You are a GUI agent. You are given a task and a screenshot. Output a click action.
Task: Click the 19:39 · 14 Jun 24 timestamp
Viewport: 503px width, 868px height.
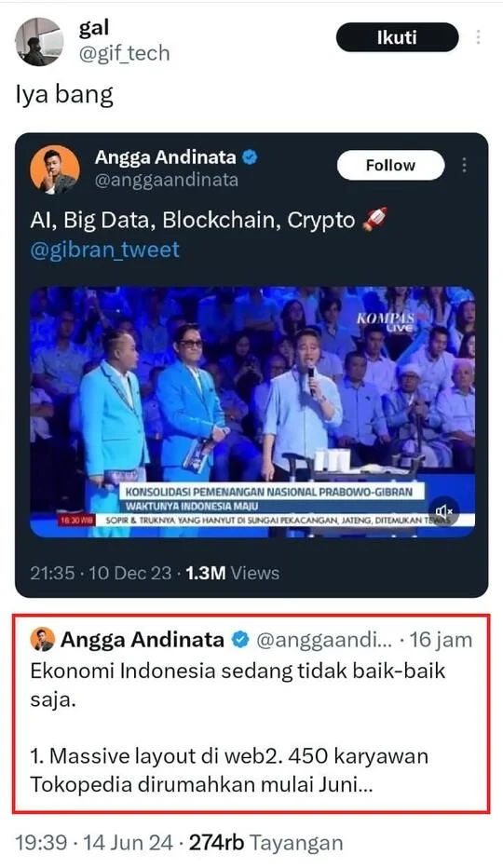pos(94,843)
